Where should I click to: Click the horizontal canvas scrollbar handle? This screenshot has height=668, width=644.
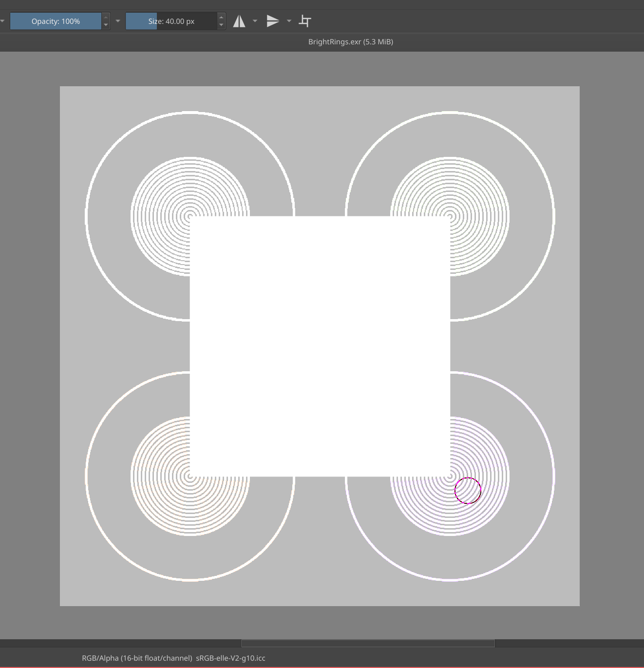click(x=368, y=643)
